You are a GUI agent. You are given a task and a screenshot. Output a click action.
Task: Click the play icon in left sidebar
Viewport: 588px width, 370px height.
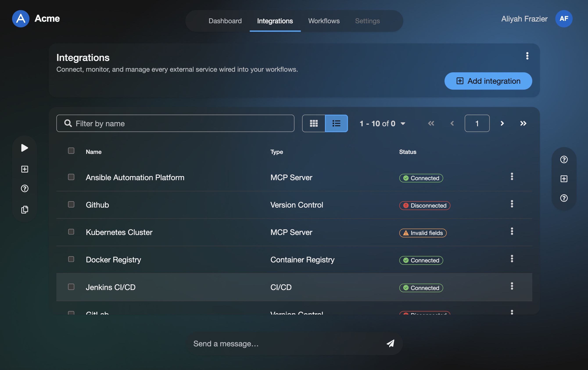25,148
